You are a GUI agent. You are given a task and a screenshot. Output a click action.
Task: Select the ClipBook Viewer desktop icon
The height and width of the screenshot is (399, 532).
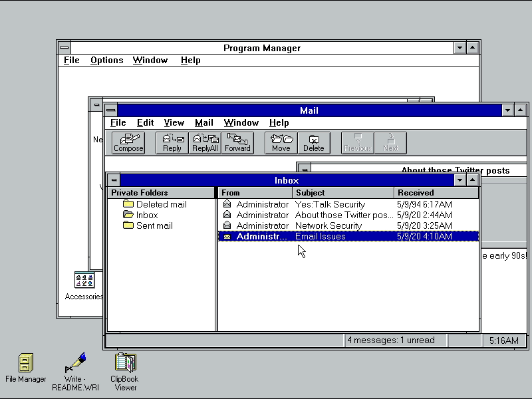coord(125,363)
